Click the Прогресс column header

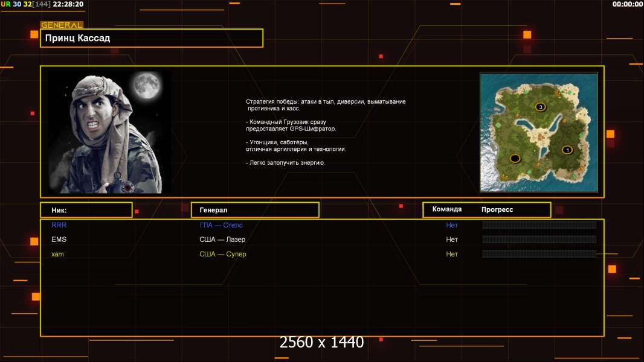[x=497, y=209]
